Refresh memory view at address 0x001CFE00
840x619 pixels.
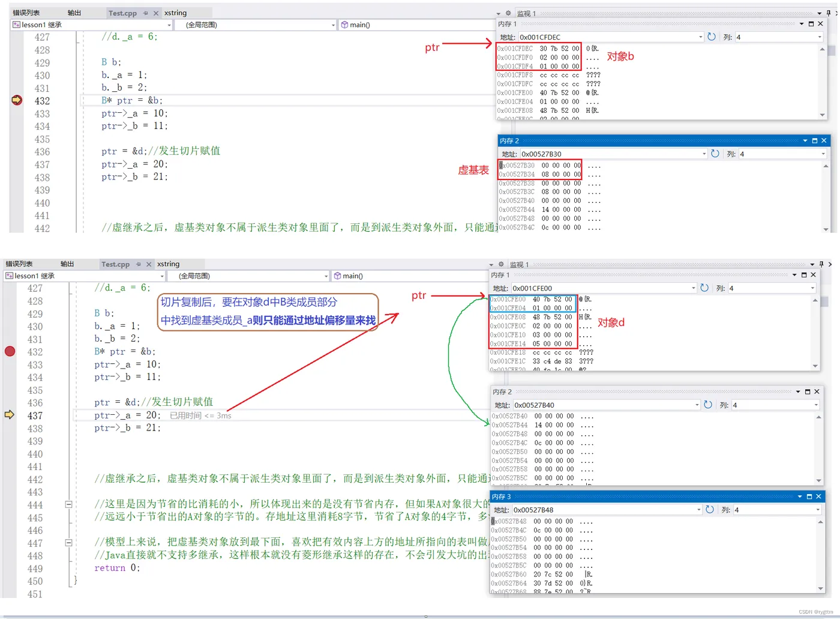704,288
